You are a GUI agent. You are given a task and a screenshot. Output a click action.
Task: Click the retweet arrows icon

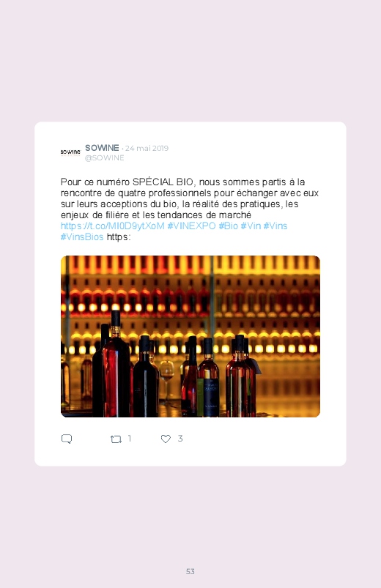tap(116, 439)
